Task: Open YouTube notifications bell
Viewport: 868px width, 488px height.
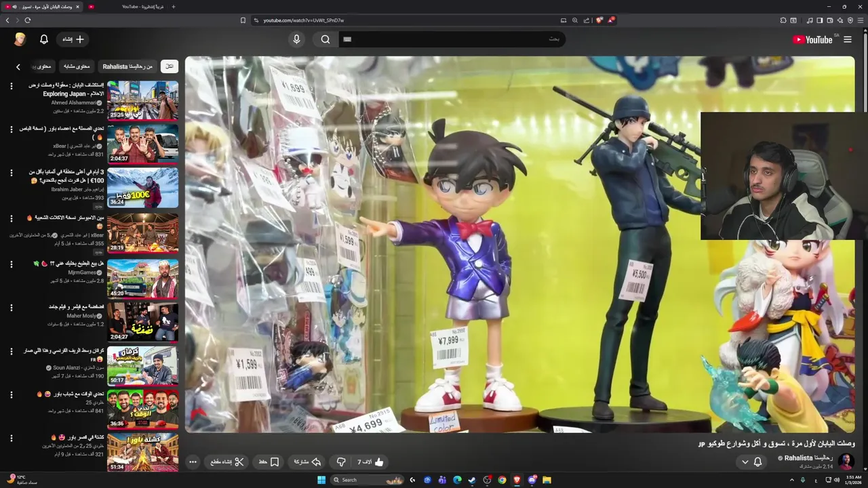Action: (x=44, y=39)
